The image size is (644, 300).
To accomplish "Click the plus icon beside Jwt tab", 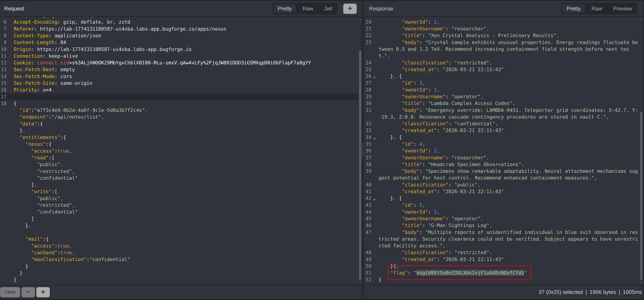I will pyautogui.click(x=350, y=8).
